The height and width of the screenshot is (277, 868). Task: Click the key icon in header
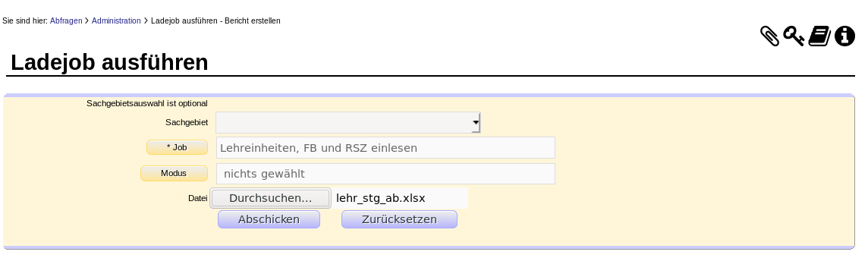794,36
